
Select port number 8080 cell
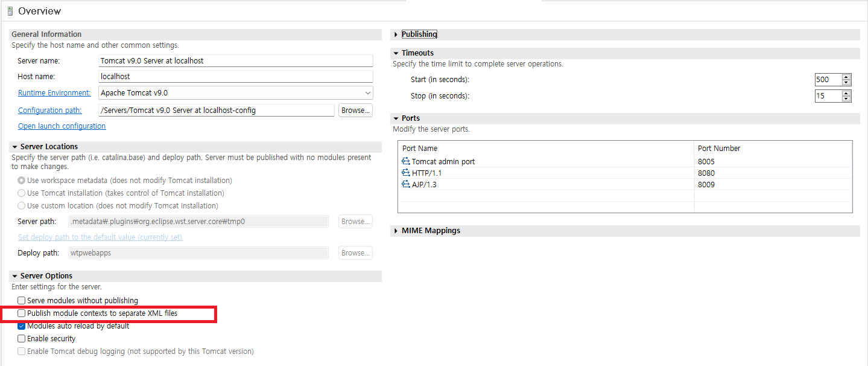point(706,173)
